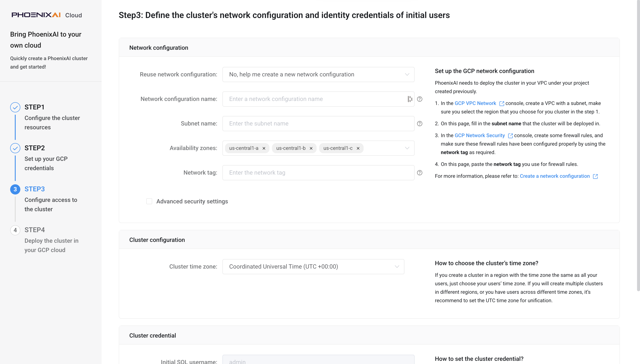Open the GCP VPC Network link
The height and width of the screenshot is (364, 640).
(475, 103)
